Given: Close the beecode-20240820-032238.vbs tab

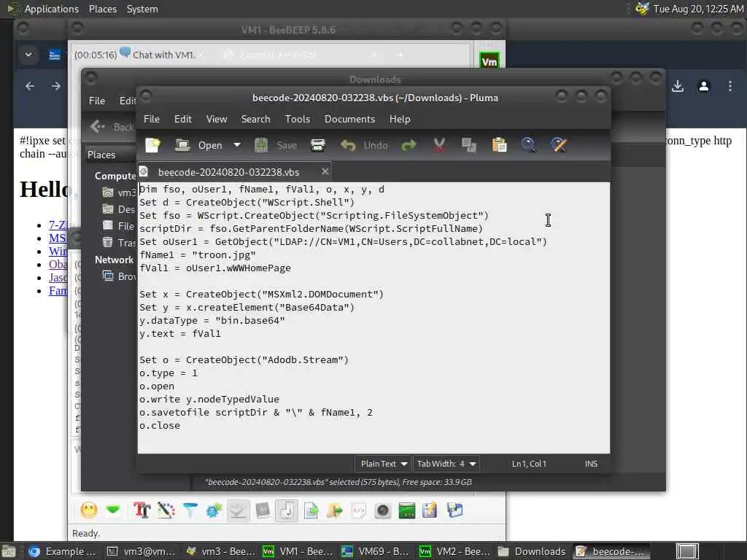Looking at the screenshot, I should (x=325, y=171).
